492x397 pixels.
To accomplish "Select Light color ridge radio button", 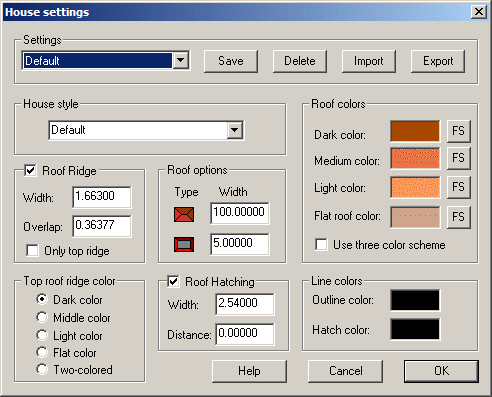I will [42, 335].
